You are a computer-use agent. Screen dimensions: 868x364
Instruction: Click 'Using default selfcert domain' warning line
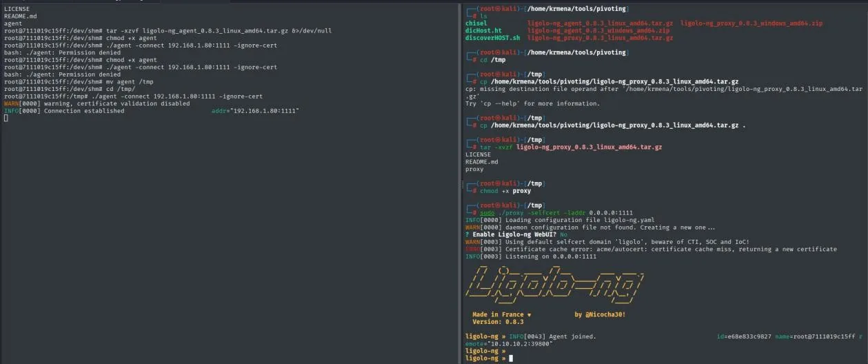point(607,242)
